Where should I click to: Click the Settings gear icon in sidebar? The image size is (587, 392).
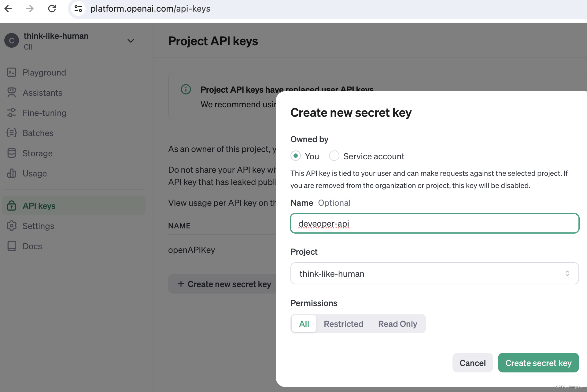click(12, 226)
